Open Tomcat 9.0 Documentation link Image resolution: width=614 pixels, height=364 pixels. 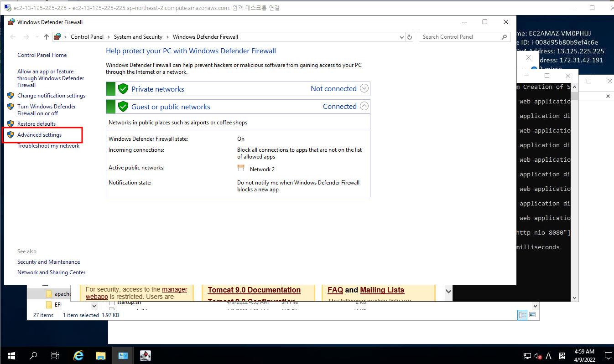pos(254,290)
